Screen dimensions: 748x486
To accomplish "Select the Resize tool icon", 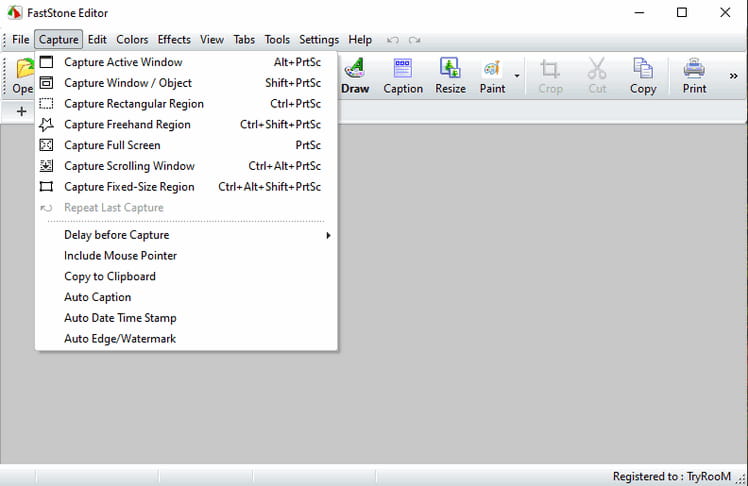I will pos(450,75).
